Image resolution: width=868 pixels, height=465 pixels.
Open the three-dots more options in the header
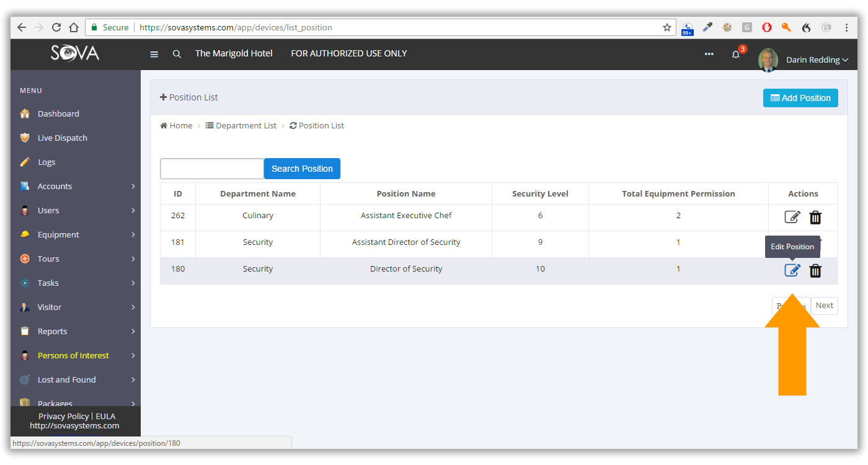pyautogui.click(x=709, y=54)
